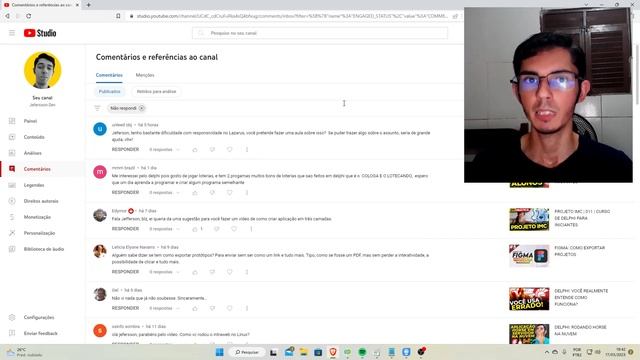Image resolution: width=640 pixels, height=360 pixels.
Task: Dislike the Lazarus responsividade comment
Action: [x=212, y=150]
